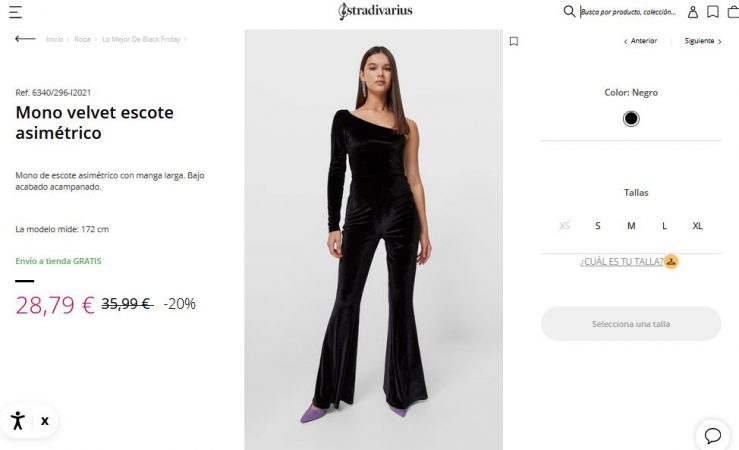
Task: Click the back arrow icon
Action: (25, 39)
